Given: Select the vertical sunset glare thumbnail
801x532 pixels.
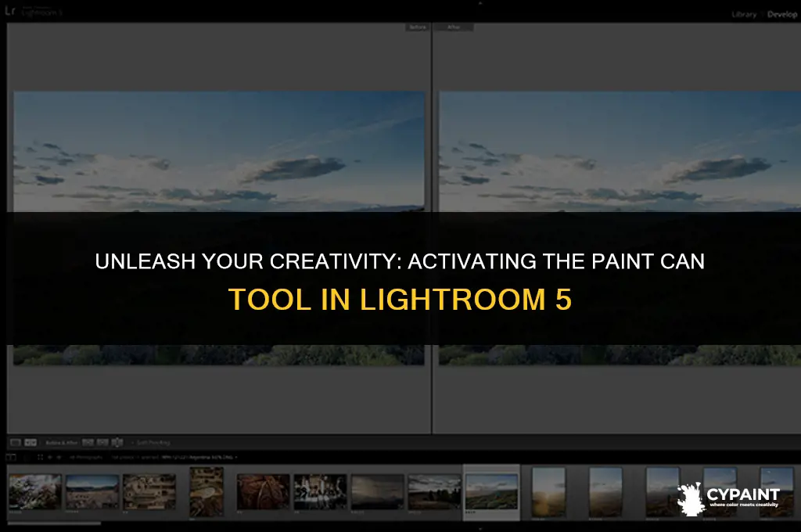Looking at the screenshot, I should [548, 491].
